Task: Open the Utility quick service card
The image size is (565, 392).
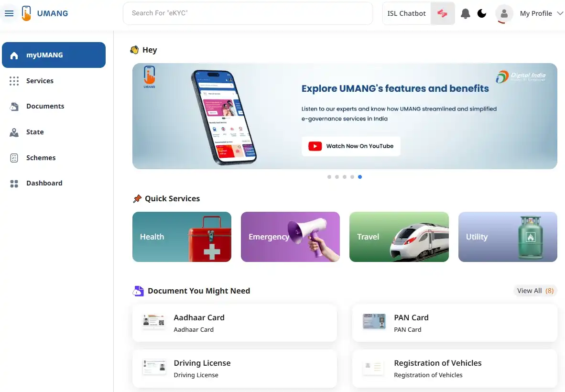Action: [508, 237]
